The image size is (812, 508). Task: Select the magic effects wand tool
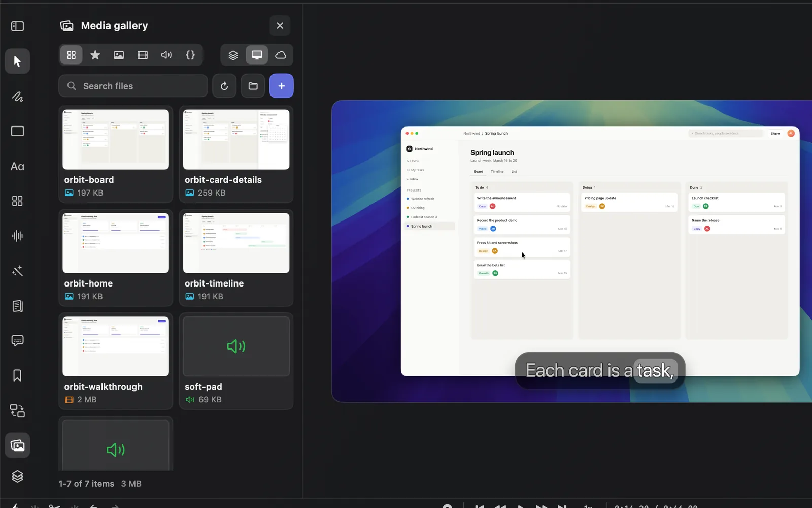[x=17, y=271]
